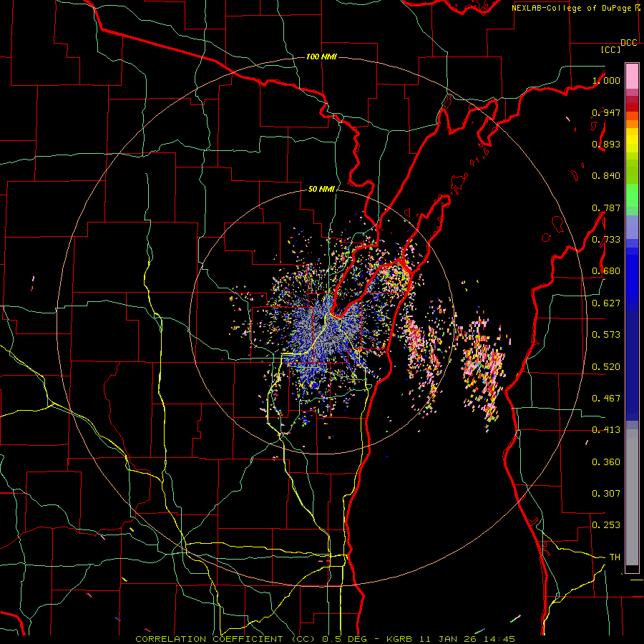
Task: Click the Correlation Coefficient caption at the bottom
Action: click(325, 639)
